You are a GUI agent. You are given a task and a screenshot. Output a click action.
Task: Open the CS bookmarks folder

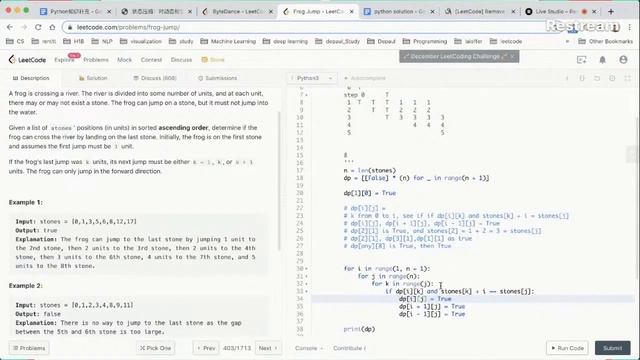point(15,41)
